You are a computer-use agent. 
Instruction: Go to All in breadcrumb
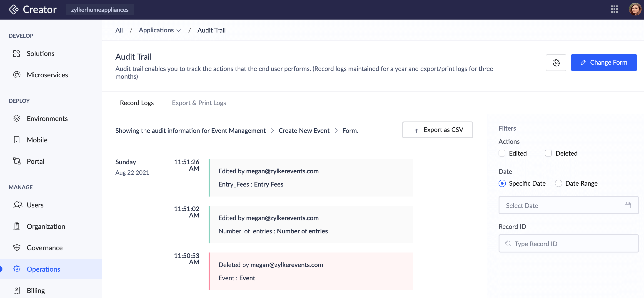[x=119, y=30]
